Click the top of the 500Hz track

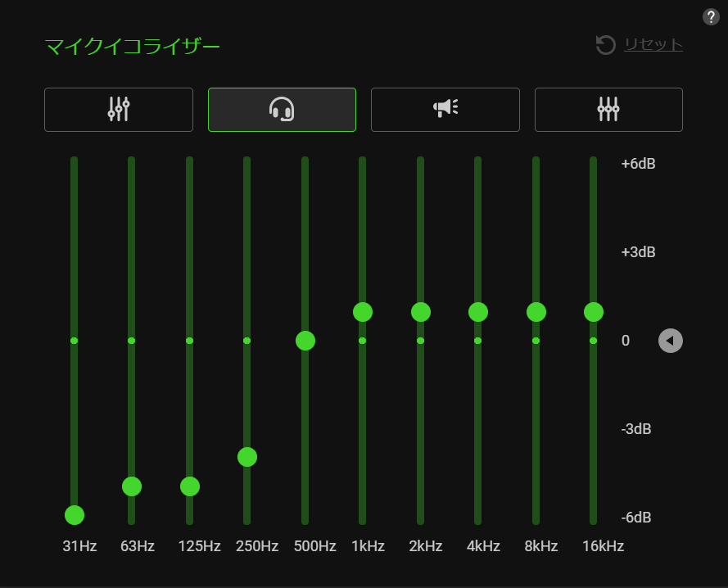click(x=305, y=162)
